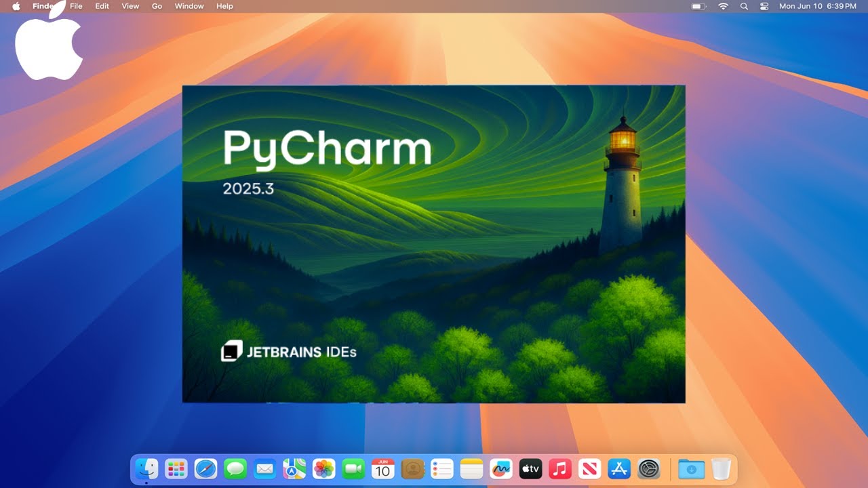Open the Apple menu in the menu bar
This screenshot has height=488, width=868.
(16, 6)
